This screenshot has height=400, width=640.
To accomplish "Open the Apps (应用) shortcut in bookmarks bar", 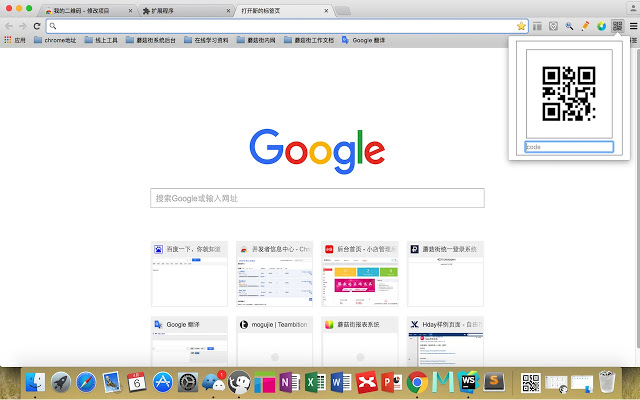I will (x=15, y=40).
